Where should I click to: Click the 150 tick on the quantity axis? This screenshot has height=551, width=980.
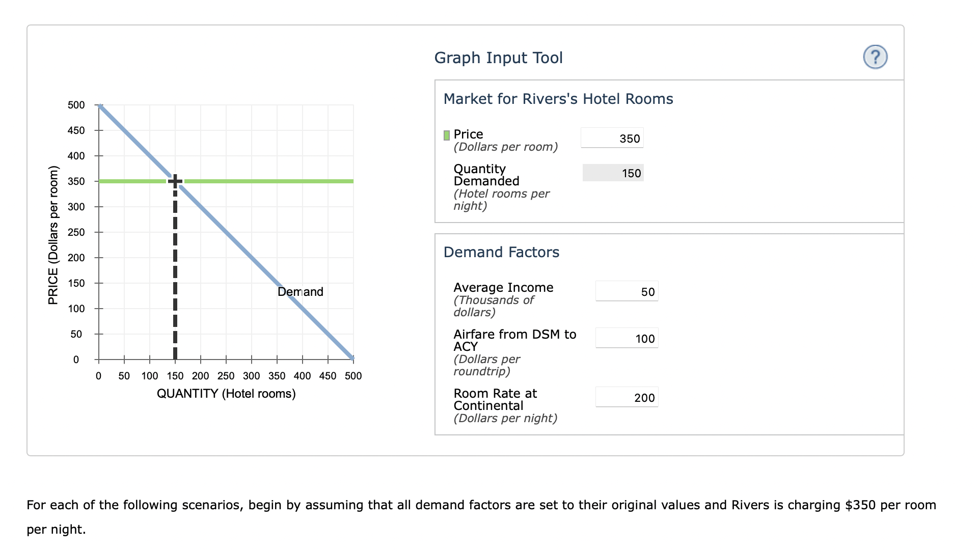pyautogui.click(x=175, y=376)
